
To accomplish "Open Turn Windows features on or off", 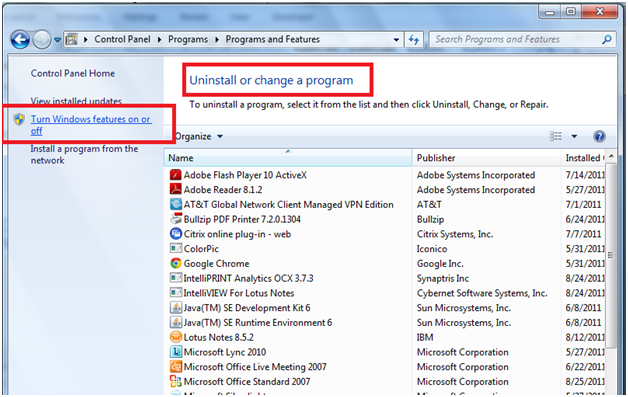I will tap(91, 125).
